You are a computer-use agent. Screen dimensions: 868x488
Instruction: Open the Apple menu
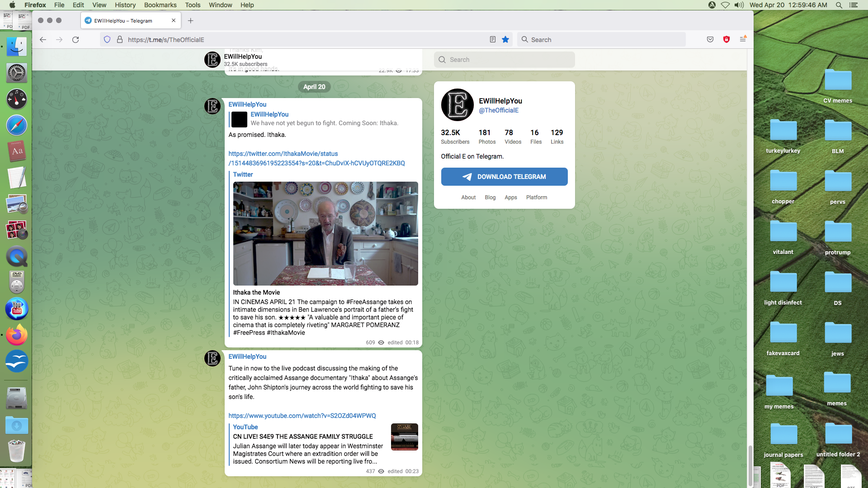[12, 5]
